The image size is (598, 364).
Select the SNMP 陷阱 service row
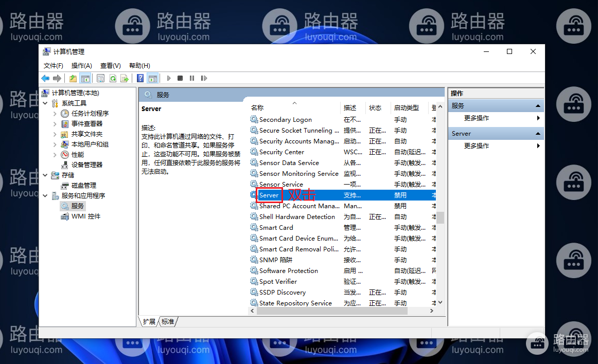[x=342, y=260]
